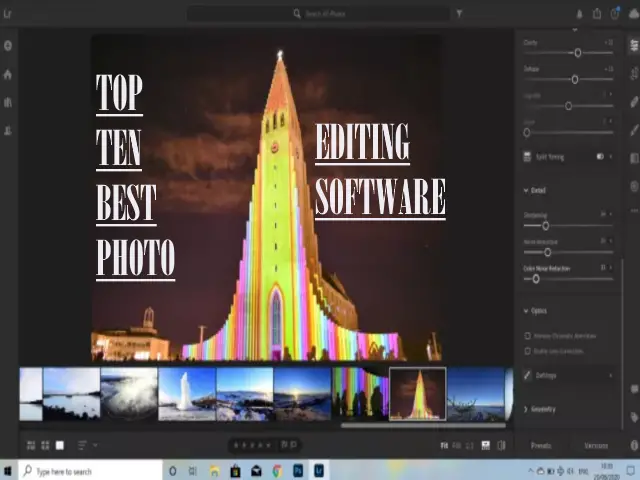640x480 pixels.
Task: Click the Search all Photos field
Action: pos(319,14)
